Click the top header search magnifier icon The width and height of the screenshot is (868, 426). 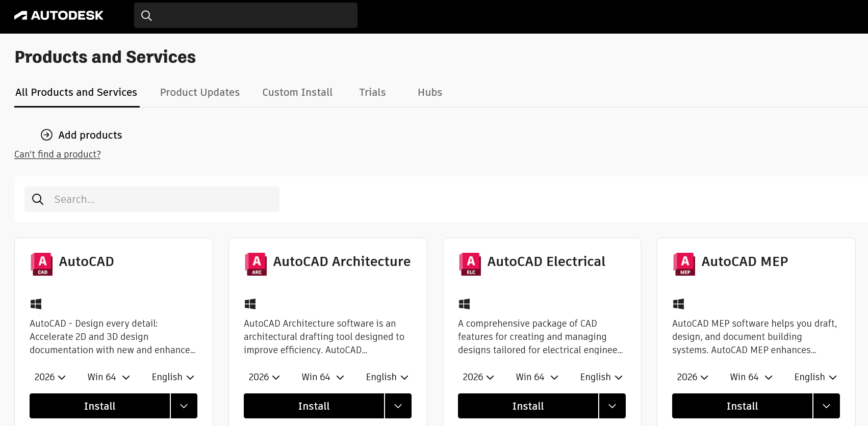coord(146,15)
